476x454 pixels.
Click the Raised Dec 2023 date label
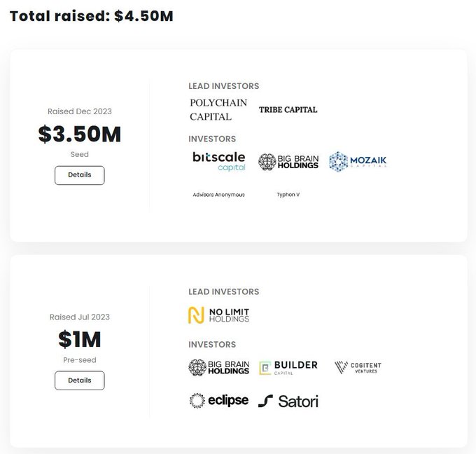pyautogui.click(x=80, y=111)
